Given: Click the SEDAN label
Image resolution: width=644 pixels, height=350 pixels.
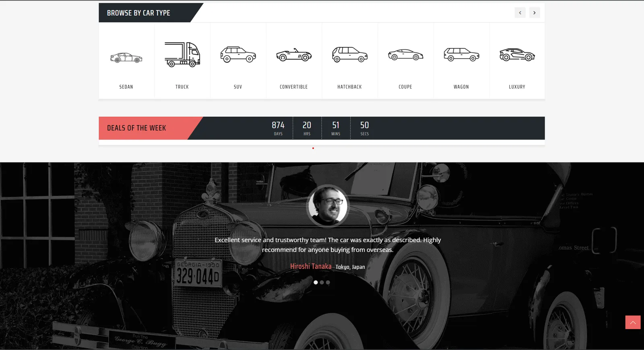Looking at the screenshot, I should (126, 87).
